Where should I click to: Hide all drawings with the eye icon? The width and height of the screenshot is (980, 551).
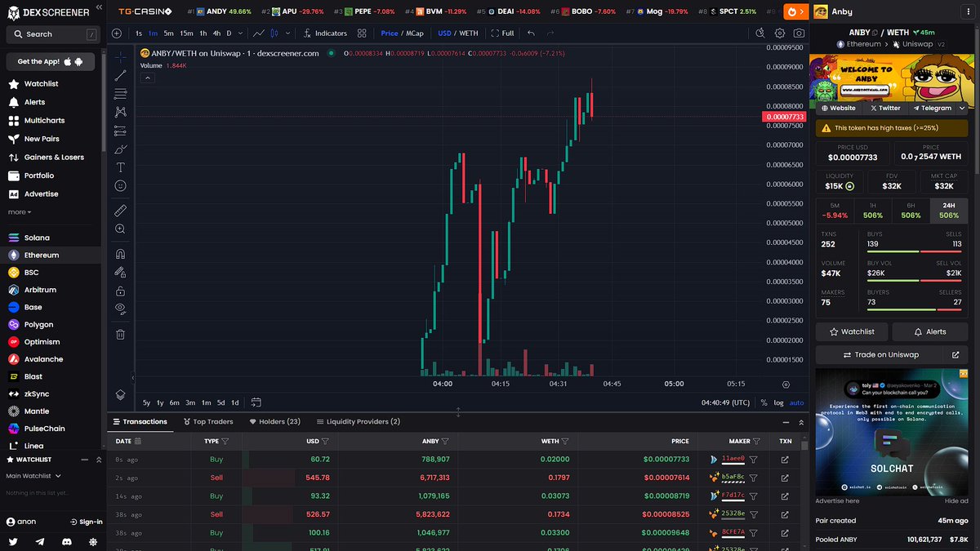point(120,309)
